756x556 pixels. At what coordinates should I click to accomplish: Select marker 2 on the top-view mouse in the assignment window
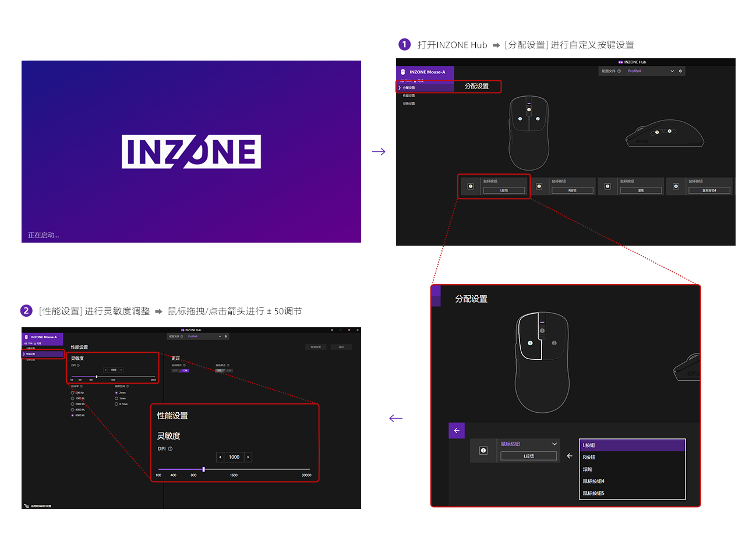click(538, 119)
